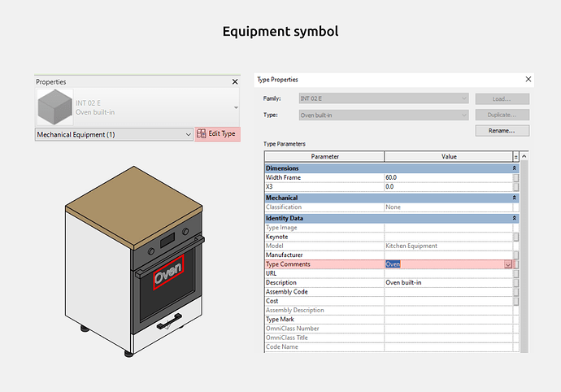Click the Parameter column header
The width and height of the screenshot is (561, 392).
pos(324,156)
